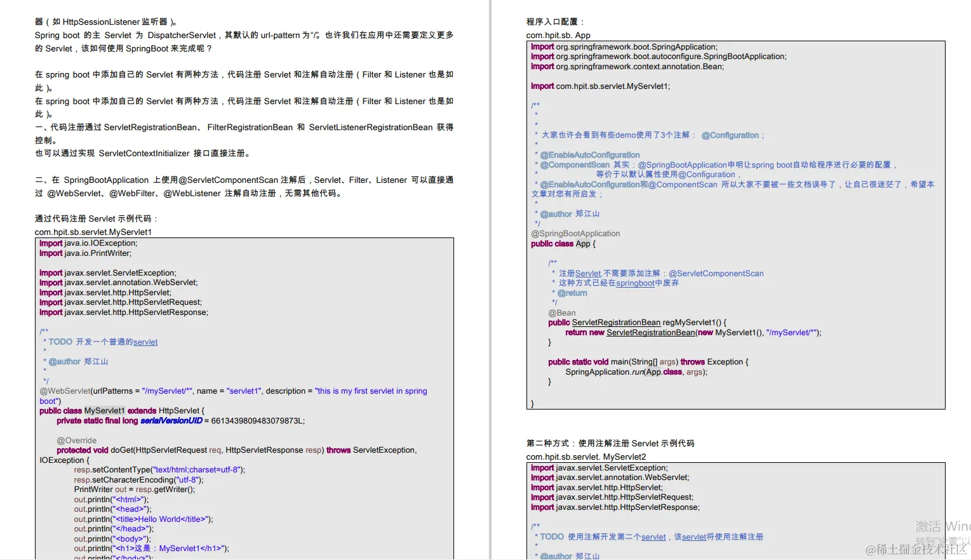
Task: Select the @EnableAutoConfiguration annotation line
Action: click(589, 154)
